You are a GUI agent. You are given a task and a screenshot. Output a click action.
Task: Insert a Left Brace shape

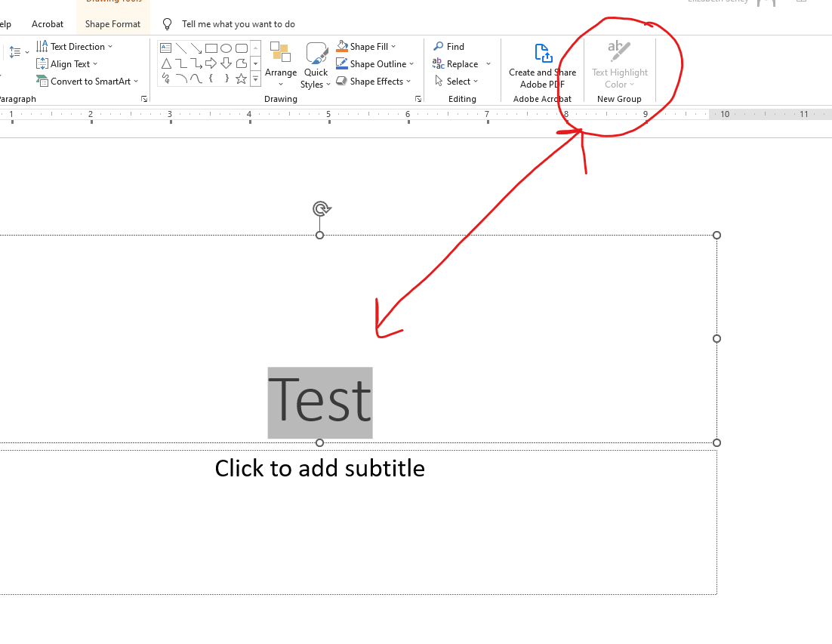point(211,79)
